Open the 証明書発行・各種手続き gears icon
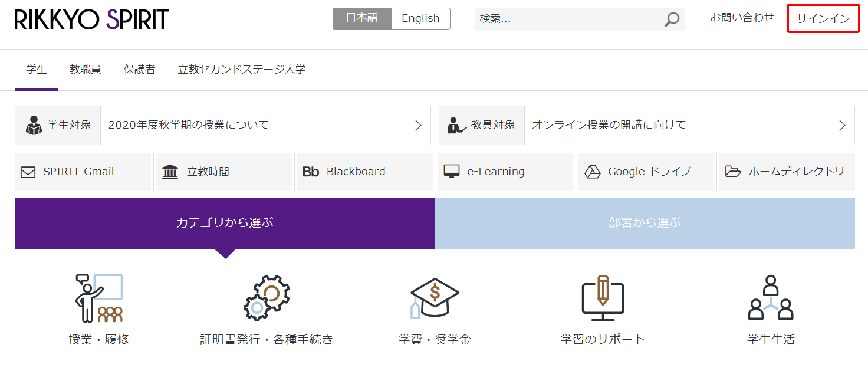The image size is (868, 371). 267,298
